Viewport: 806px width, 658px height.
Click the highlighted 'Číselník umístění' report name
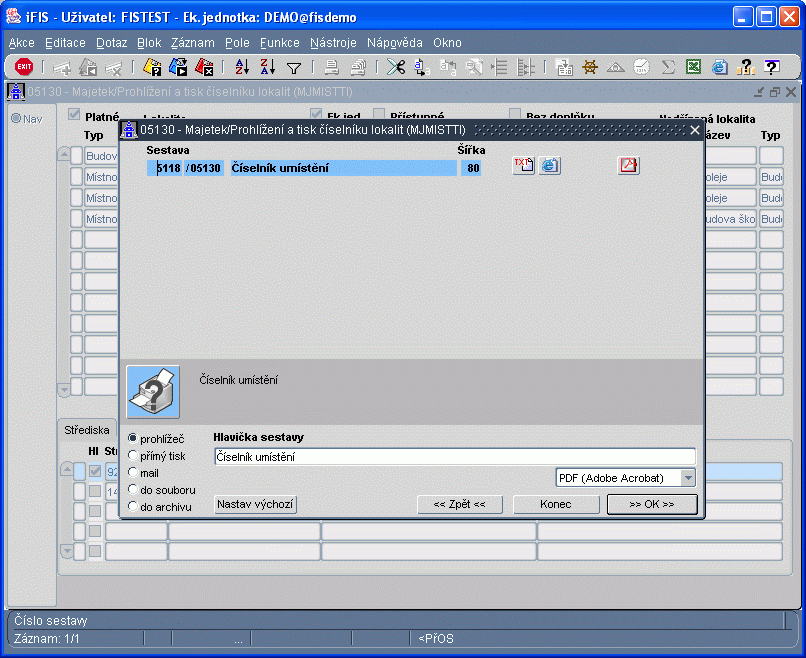343,168
